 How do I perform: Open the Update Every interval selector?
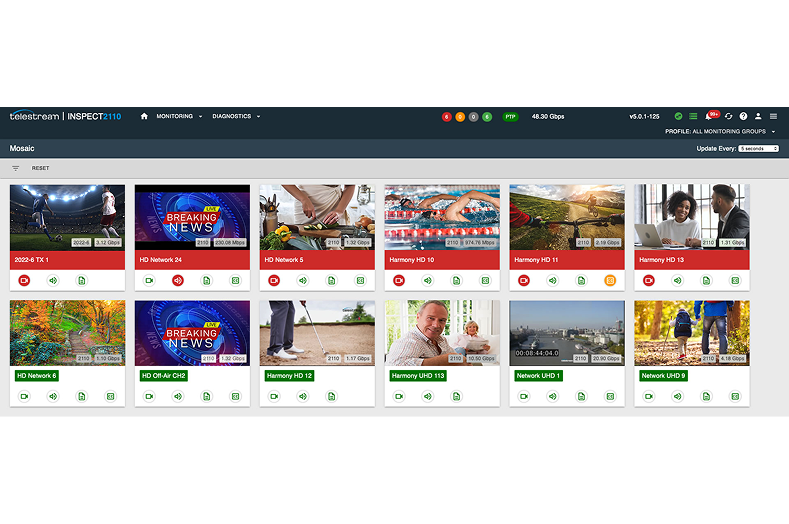point(759,148)
